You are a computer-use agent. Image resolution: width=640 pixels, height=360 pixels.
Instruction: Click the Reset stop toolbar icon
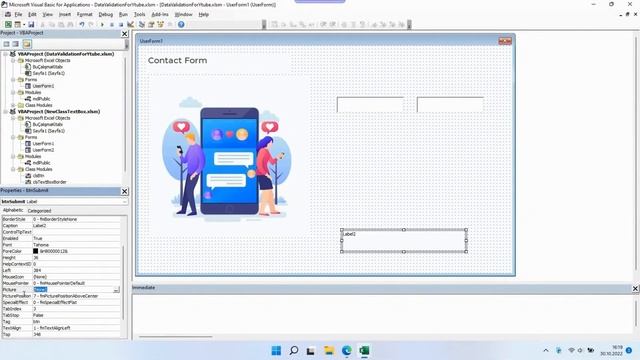(121, 24)
